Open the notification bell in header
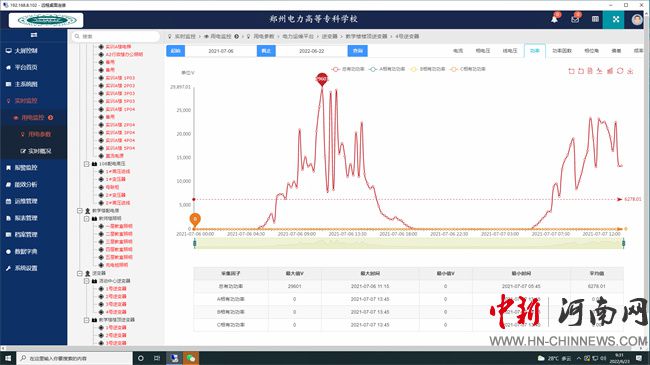650x365 pixels. coord(554,19)
